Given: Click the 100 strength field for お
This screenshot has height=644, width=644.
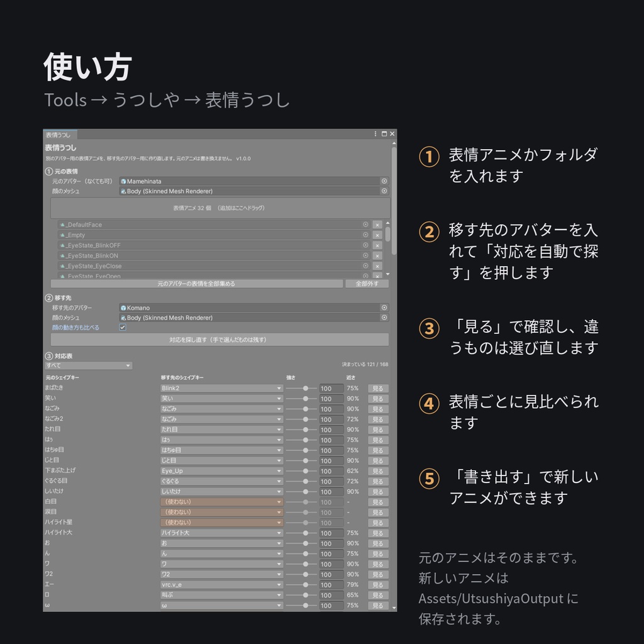Looking at the screenshot, I should click(331, 543).
